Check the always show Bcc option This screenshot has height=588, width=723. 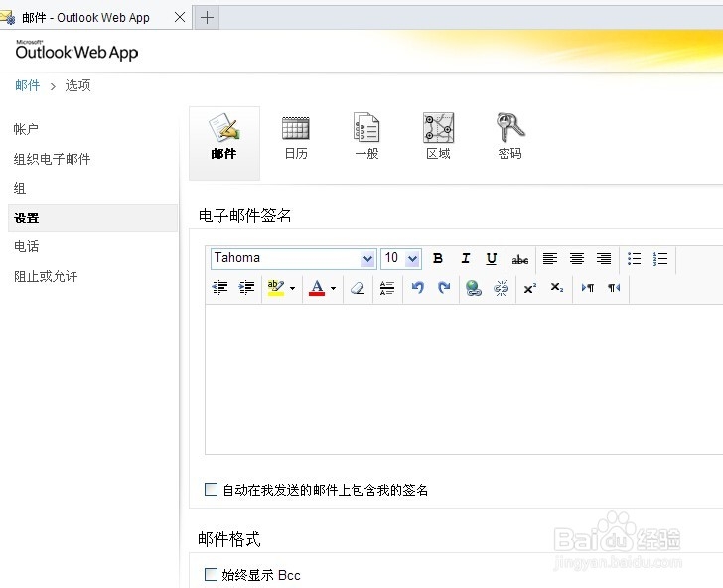pyautogui.click(x=211, y=574)
